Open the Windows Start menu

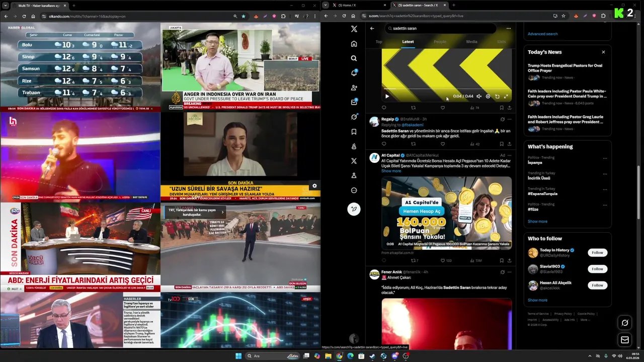point(238,356)
